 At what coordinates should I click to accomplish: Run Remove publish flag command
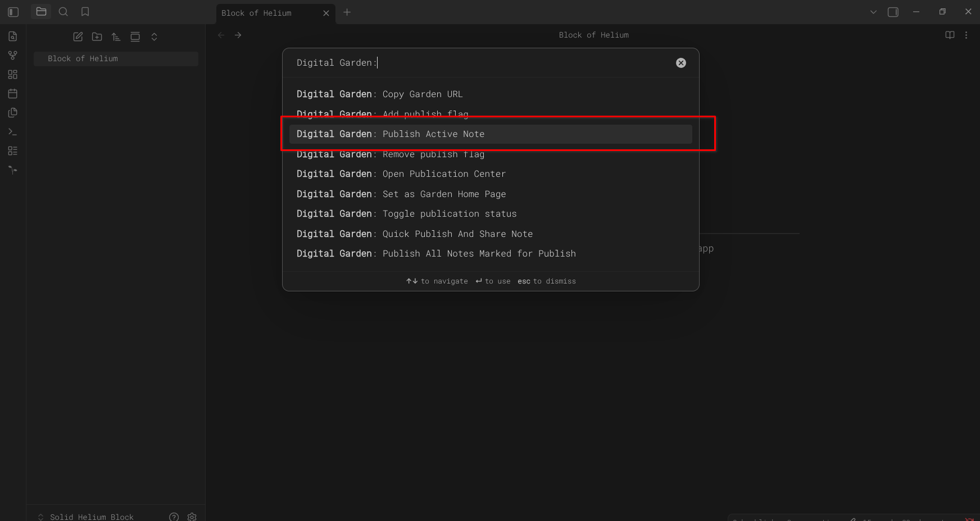tap(491, 154)
